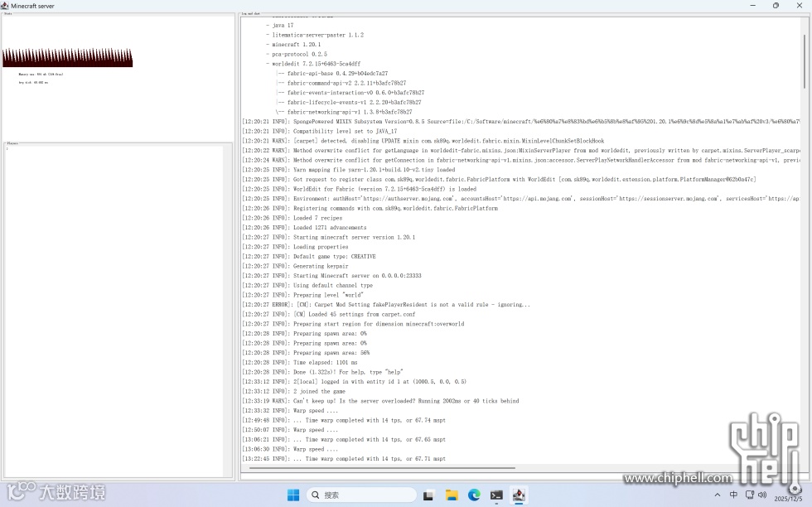The width and height of the screenshot is (812, 507).
Task: Click inside the Players list box
Action: point(114,311)
